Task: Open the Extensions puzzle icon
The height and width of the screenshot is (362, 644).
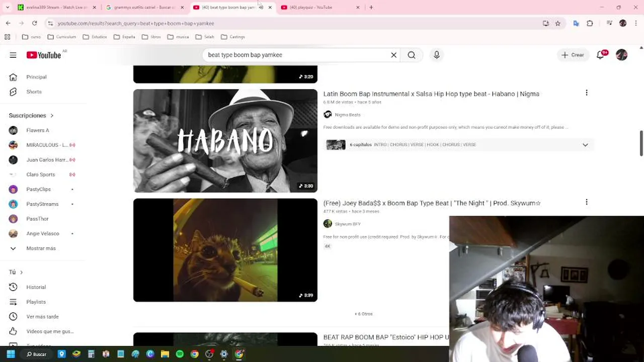Action: click(x=590, y=23)
